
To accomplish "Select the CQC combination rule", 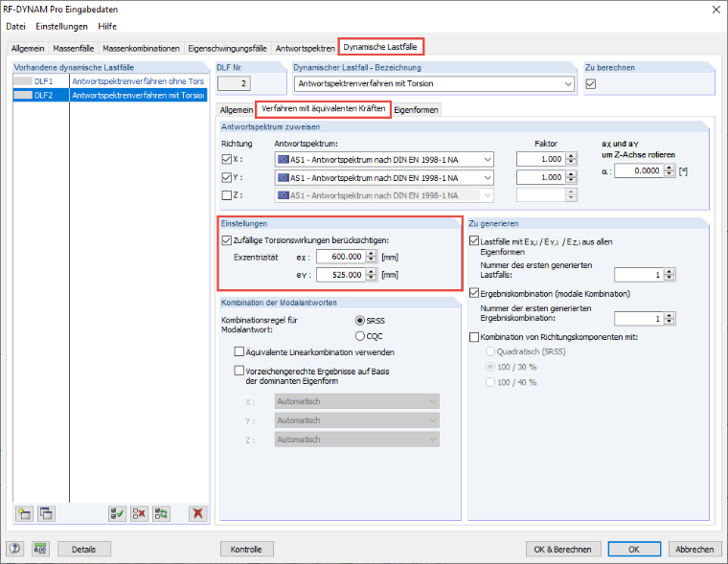I will (x=360, y=335).
